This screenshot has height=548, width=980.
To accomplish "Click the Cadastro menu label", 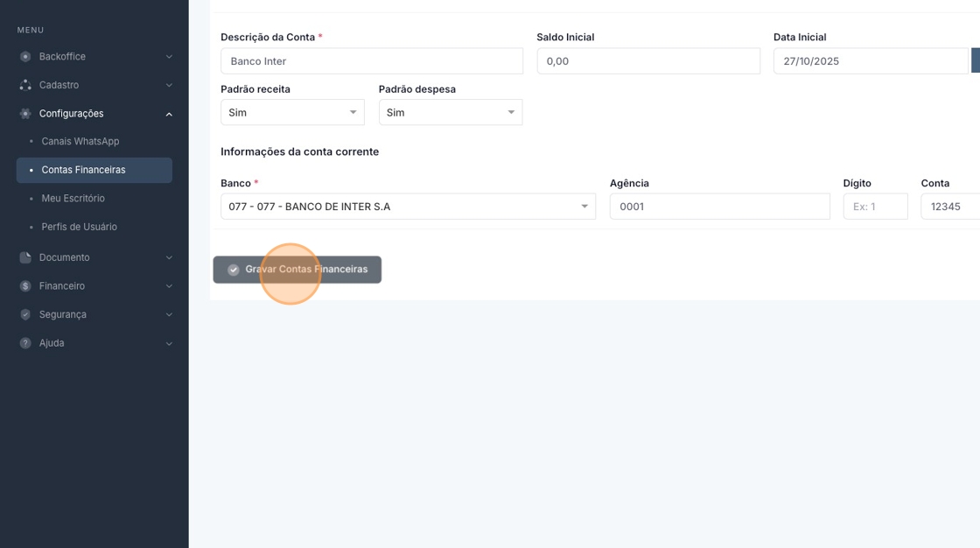I will click(59, 85).
